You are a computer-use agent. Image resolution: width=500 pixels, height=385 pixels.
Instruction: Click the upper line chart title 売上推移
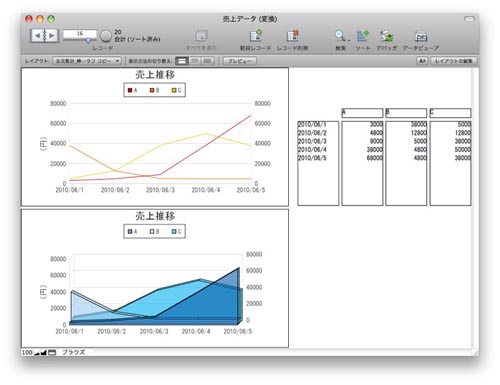pos(155,75)
